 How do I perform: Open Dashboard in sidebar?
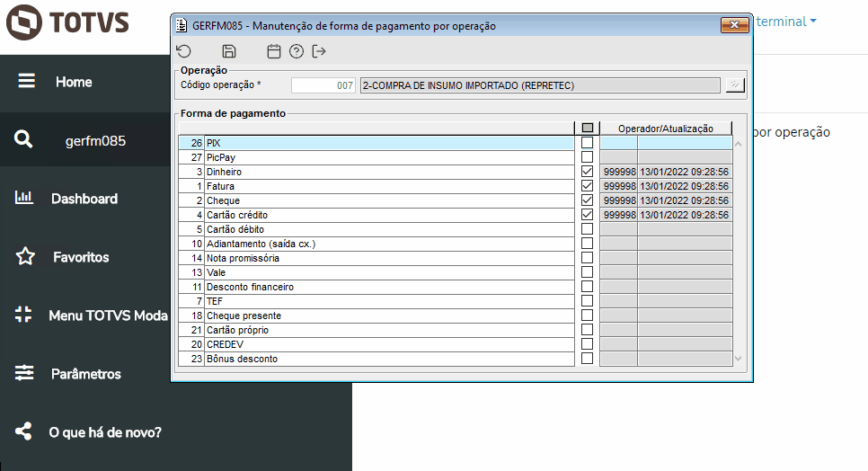84,199
